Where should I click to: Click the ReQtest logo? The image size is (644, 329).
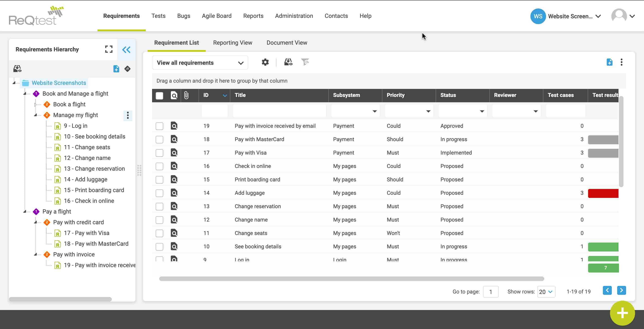point(36,15)
